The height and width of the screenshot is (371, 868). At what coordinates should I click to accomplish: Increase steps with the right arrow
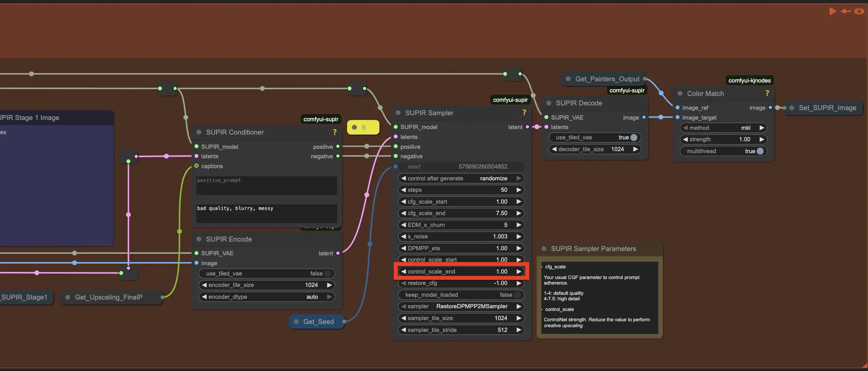(519, 190)
